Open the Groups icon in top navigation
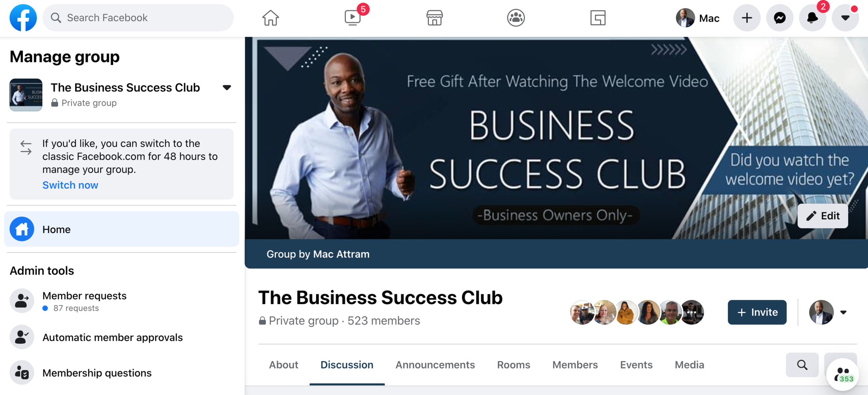 coord(516,18)
